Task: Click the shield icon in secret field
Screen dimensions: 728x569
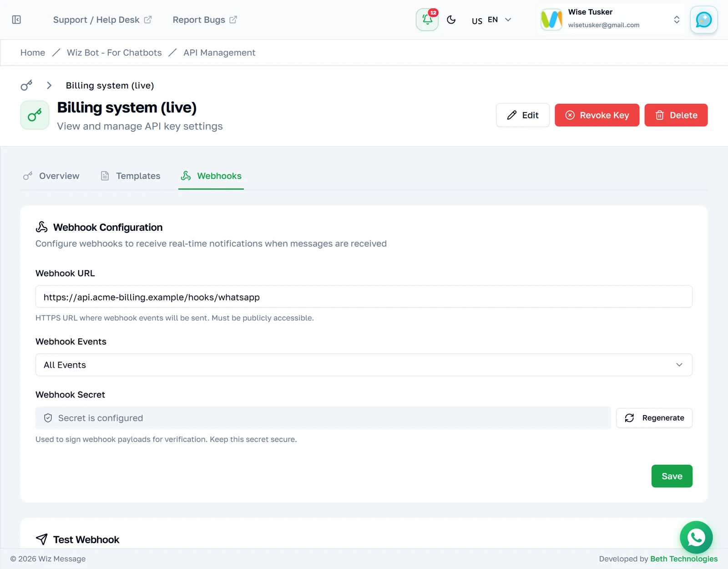Action: pyautogui.click(x=48, y=418)
